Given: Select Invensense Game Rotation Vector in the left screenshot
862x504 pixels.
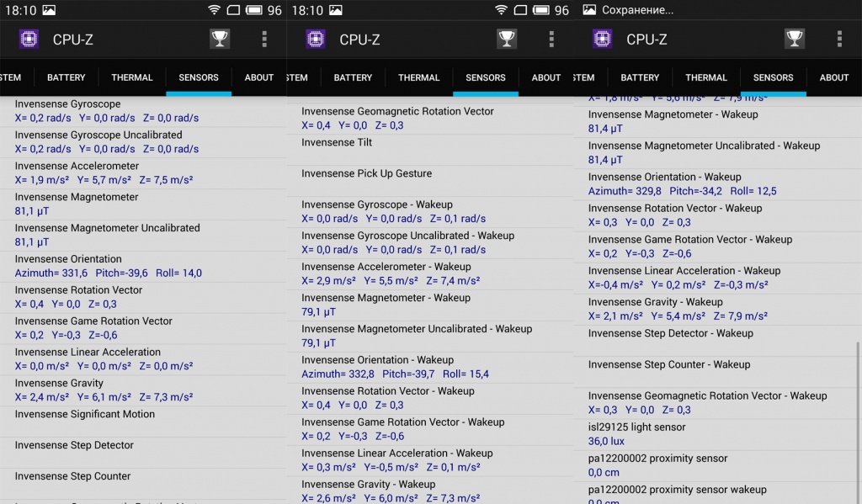Looking at the screenshot, I should (143, 328).
